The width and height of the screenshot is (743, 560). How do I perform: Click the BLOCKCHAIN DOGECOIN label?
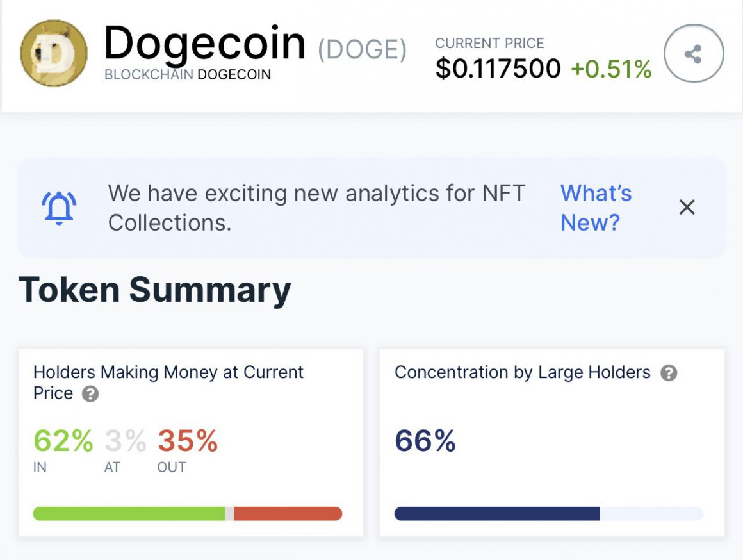click(187, 75)
